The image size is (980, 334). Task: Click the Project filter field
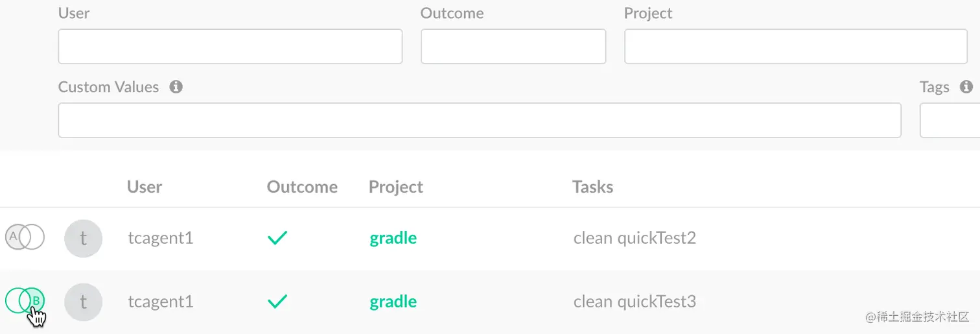coord(795,47)
